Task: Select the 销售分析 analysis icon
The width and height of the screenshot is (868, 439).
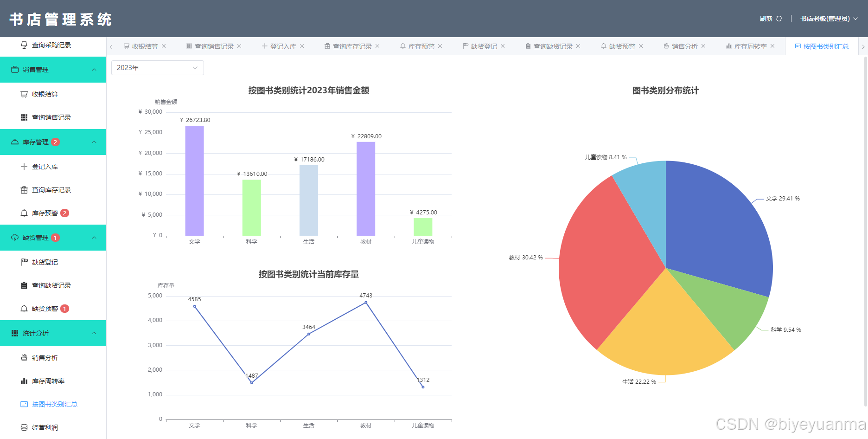Action: pyautogui.click(x=24, y=357)
